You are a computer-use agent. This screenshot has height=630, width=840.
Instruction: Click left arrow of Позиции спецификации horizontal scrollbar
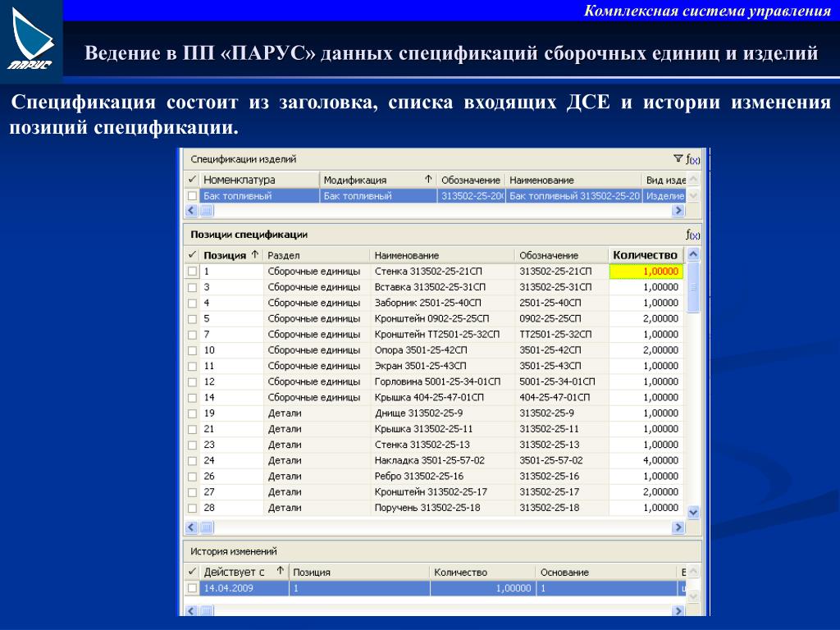(x=192, y=527)
